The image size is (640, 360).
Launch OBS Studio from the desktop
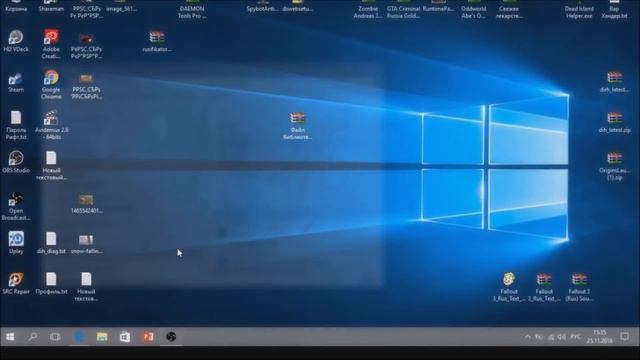click(16, 162)
